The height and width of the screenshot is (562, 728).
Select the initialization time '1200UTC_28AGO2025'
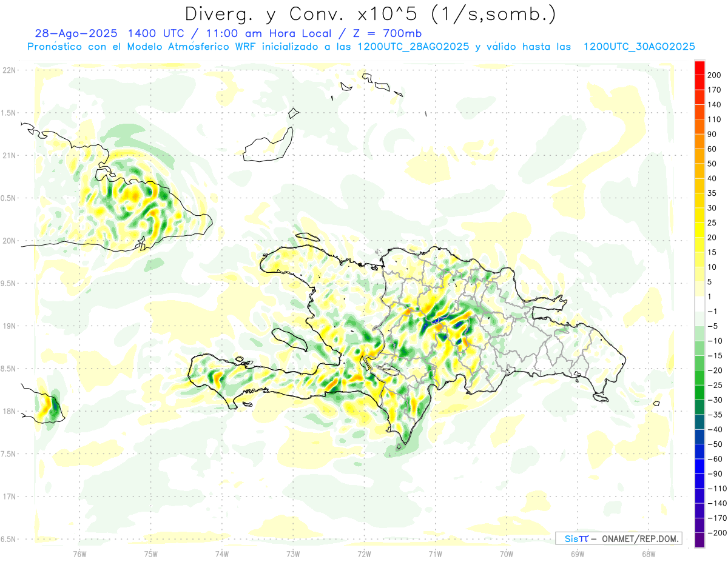coord(414,47)
